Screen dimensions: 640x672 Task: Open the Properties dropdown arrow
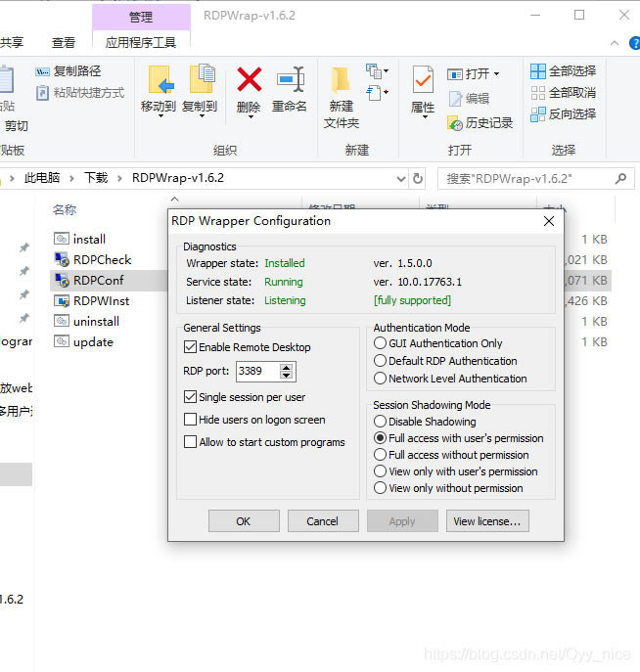pos(426,117)
